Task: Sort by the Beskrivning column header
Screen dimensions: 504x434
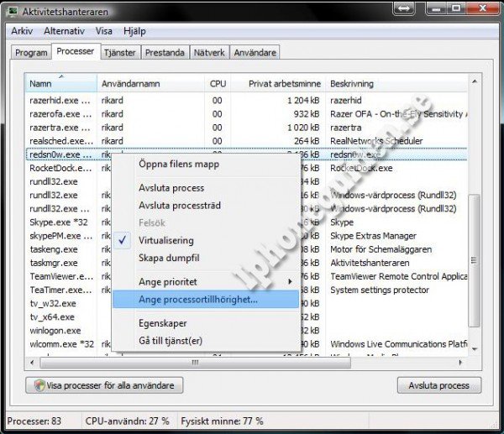Action: point(396,83)
